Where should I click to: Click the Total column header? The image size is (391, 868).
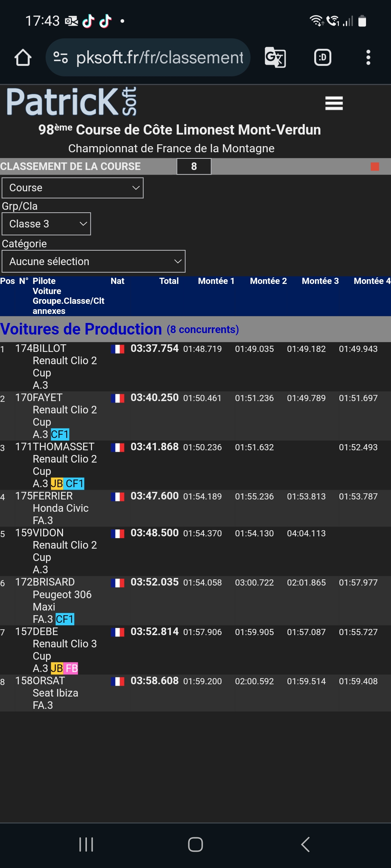[169, 281]
